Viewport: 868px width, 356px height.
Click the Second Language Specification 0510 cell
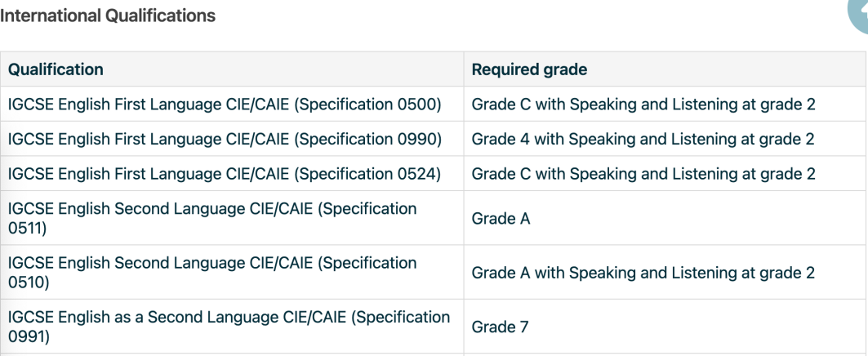pos(232,273)
